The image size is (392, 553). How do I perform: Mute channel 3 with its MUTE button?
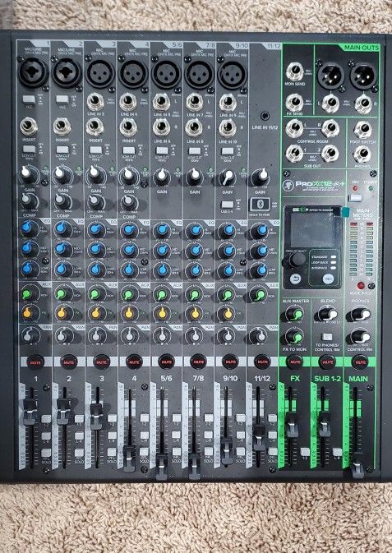click(101, 362)
